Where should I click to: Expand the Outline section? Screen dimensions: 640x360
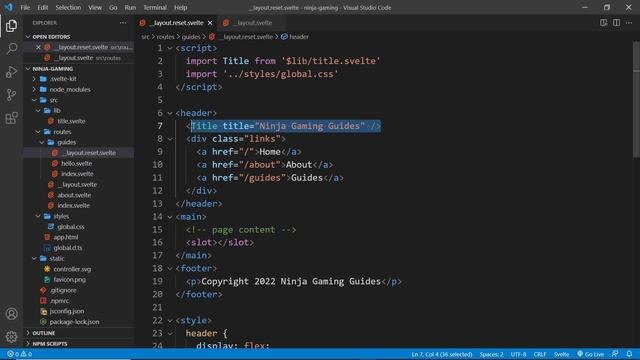28,333
